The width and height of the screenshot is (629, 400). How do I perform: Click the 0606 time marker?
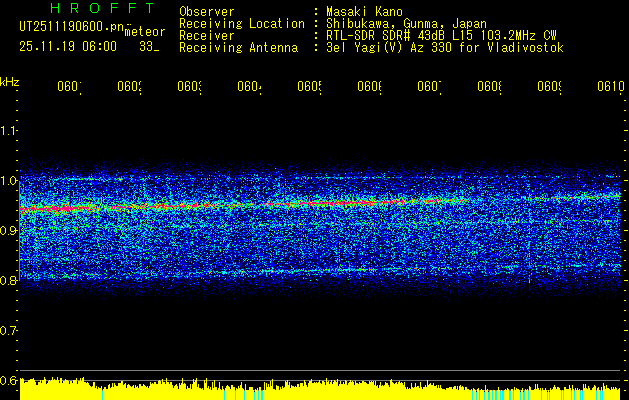369,86
